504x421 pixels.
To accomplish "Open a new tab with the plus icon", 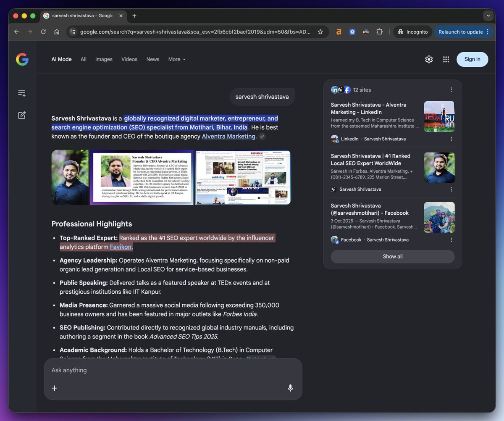I will pyautogui.click(x=134, y=16).
